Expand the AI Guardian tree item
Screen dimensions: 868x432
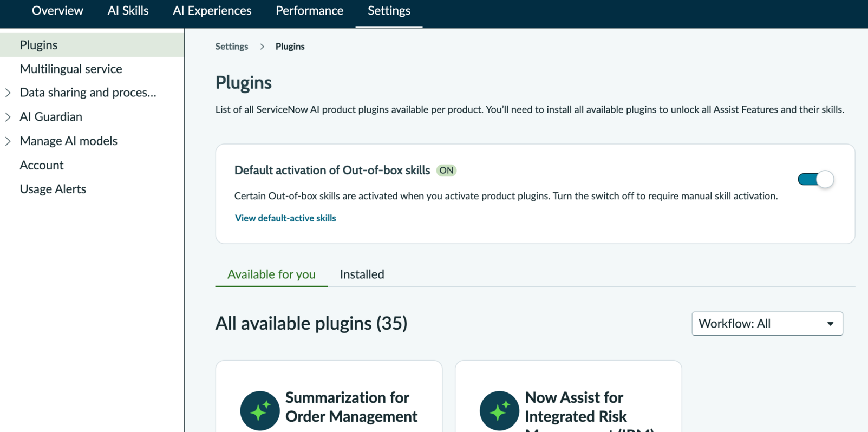click(8, 117)
